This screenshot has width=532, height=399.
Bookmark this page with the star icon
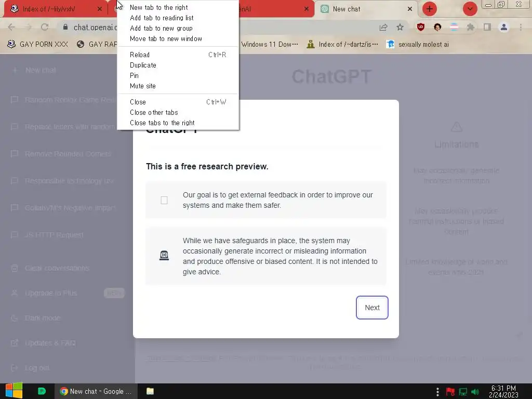click(400, 27)
